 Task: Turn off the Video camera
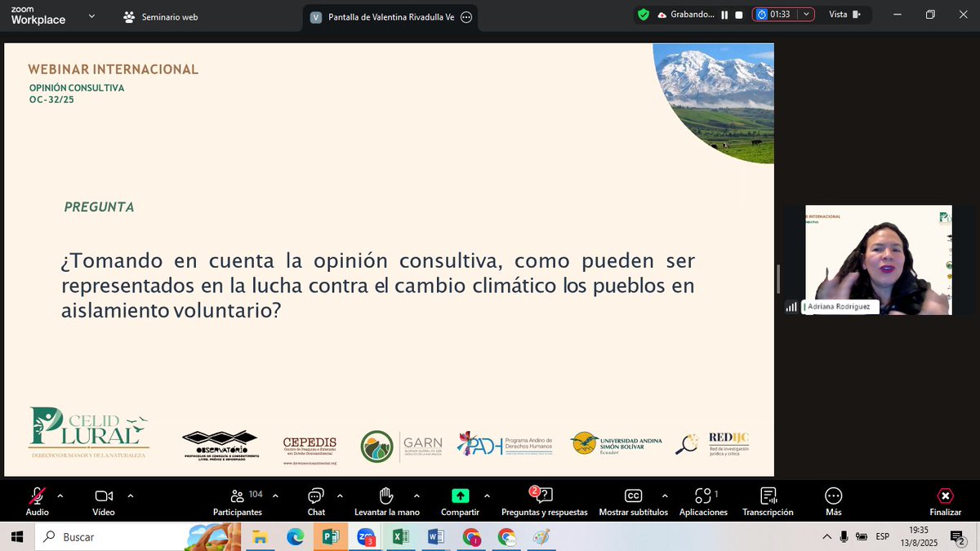tap(104, 500)
